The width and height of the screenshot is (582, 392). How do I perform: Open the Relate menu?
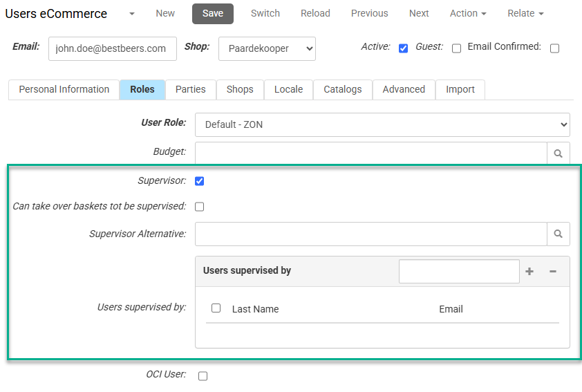(x=525, y=13)
